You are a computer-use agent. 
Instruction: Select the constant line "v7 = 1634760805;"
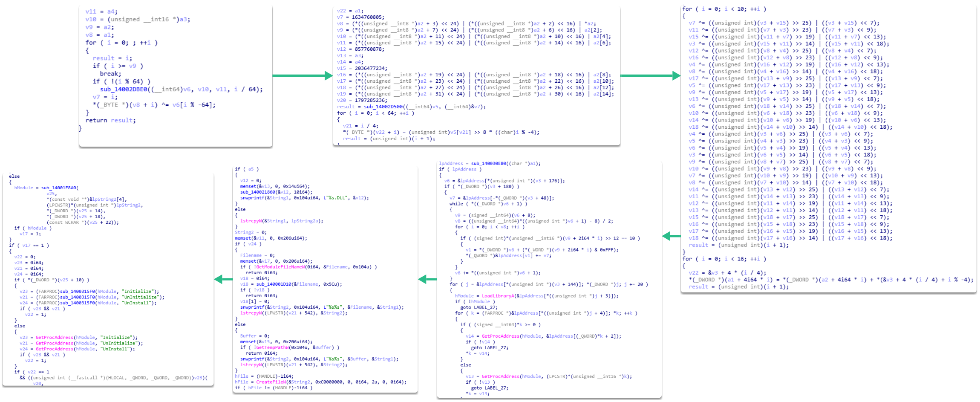pos(360,17)
